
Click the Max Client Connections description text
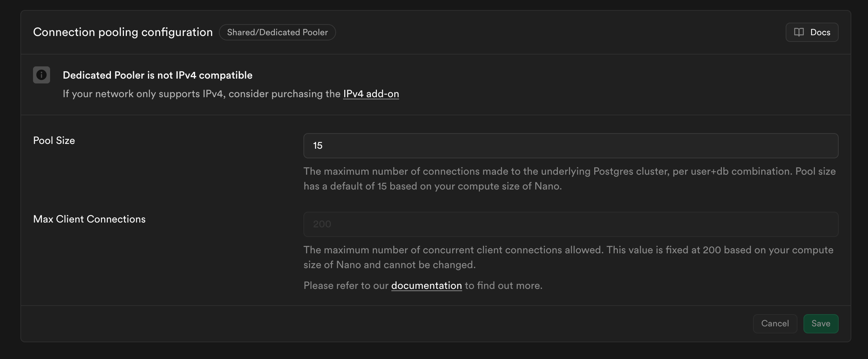pos(568,257)
